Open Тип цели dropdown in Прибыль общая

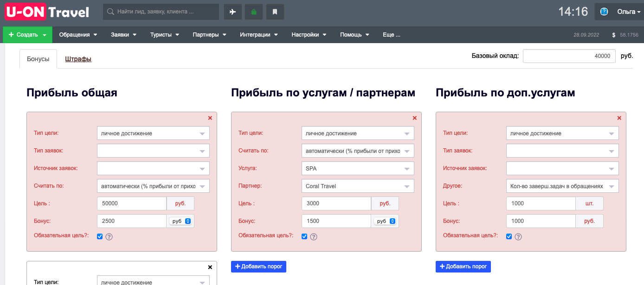click(x=153, y=133)
